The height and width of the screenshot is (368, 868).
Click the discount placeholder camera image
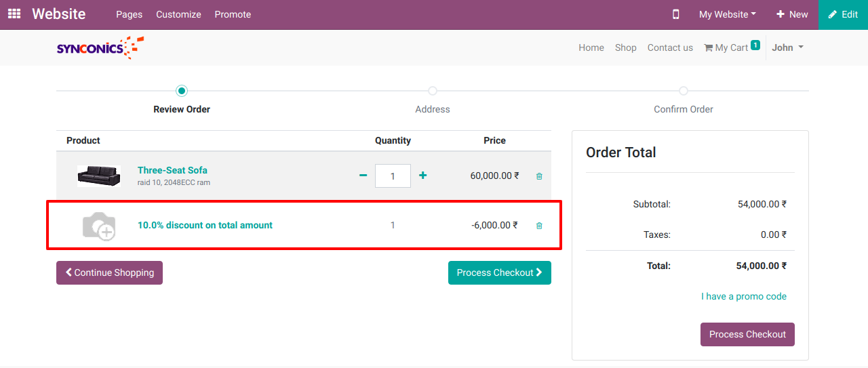[99, 226]
